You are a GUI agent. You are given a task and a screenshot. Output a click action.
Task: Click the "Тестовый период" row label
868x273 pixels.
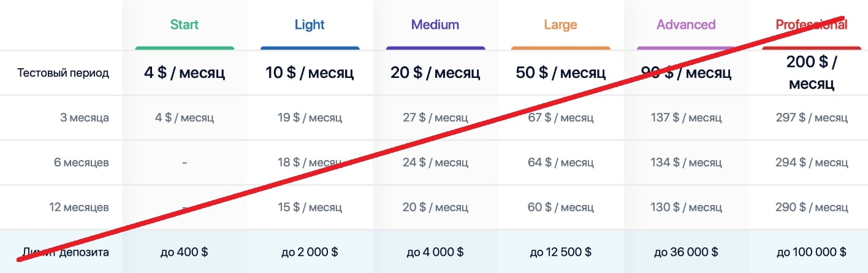tap(63, 73)
